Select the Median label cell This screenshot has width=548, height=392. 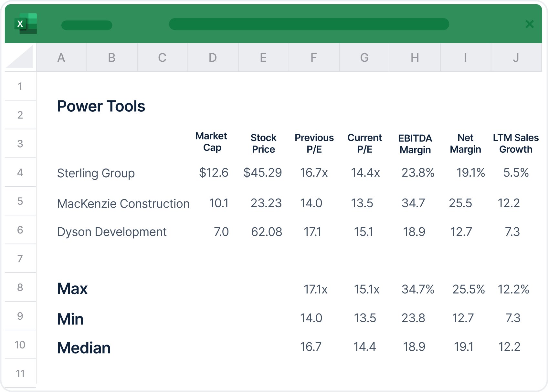(83, 348)
